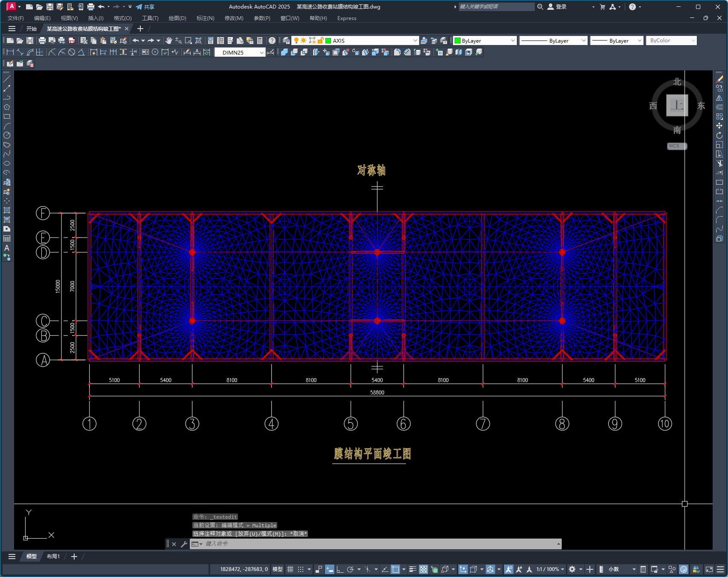The image size is (728, 577).
Task: Select the Polygon tool in left toolbar
Action: 7,107
